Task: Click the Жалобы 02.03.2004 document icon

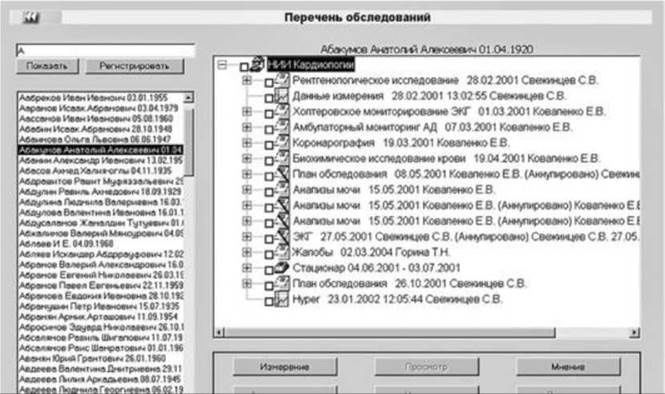Action: tap(282, 252)
